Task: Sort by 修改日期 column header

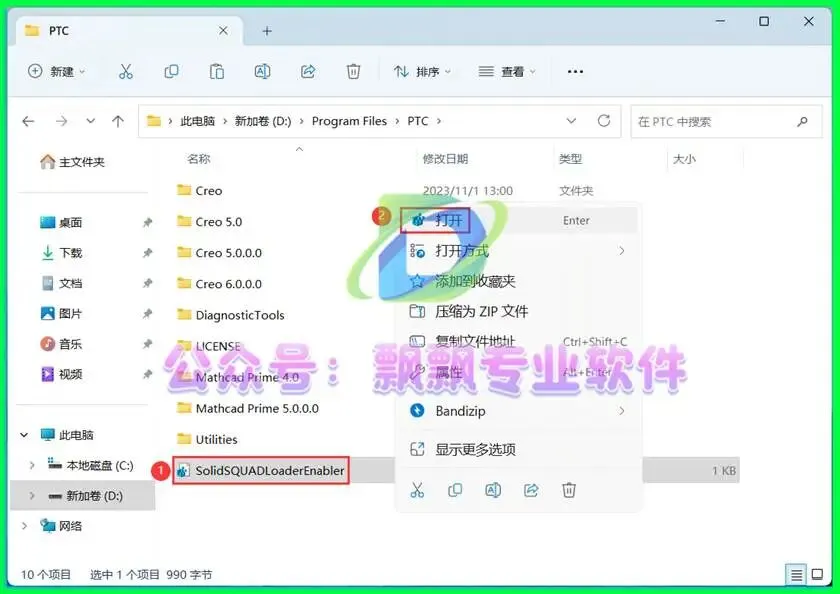Action: point(445,159)
